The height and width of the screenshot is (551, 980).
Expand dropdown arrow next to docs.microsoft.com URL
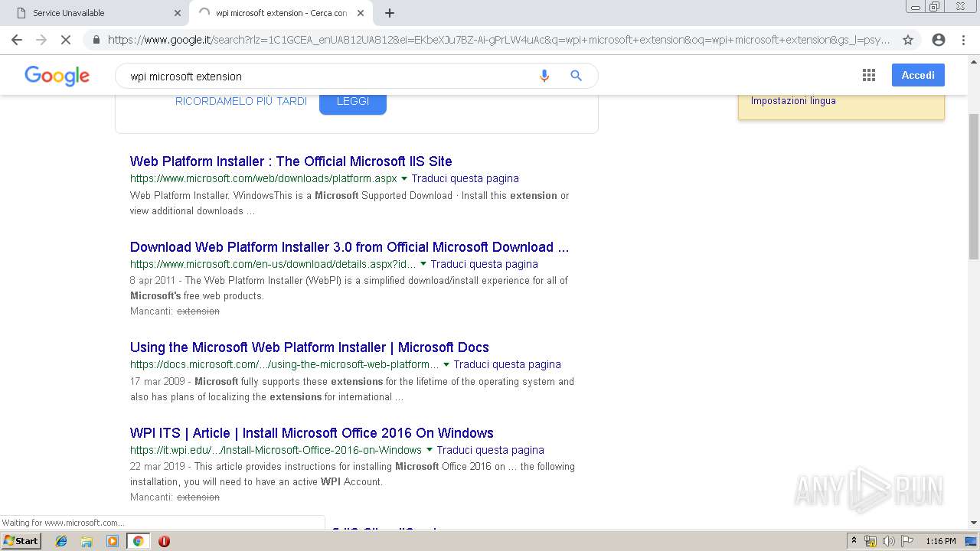pyautogui.click(x=446, y=364)
